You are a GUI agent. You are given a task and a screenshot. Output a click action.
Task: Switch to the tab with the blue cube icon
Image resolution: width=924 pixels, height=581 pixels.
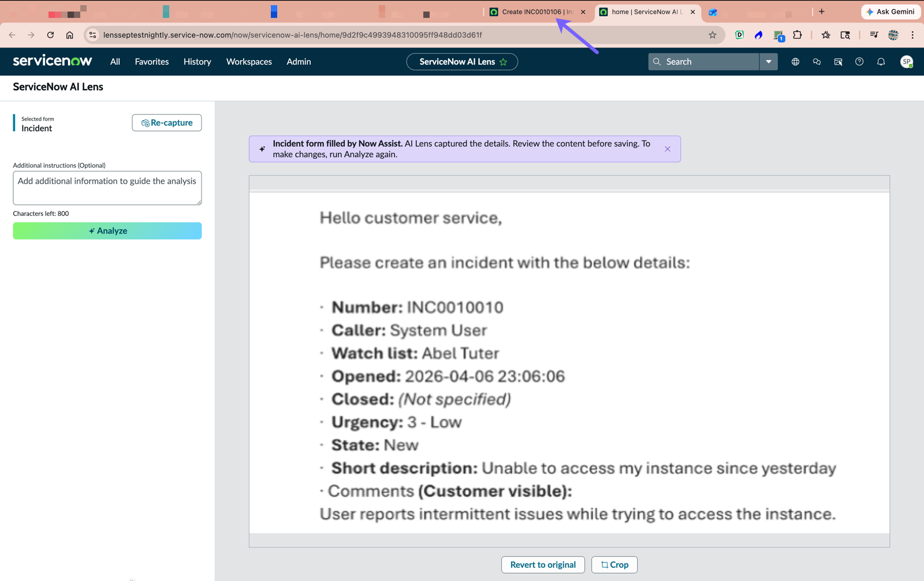pyautogui.click(x=713, y=12)
